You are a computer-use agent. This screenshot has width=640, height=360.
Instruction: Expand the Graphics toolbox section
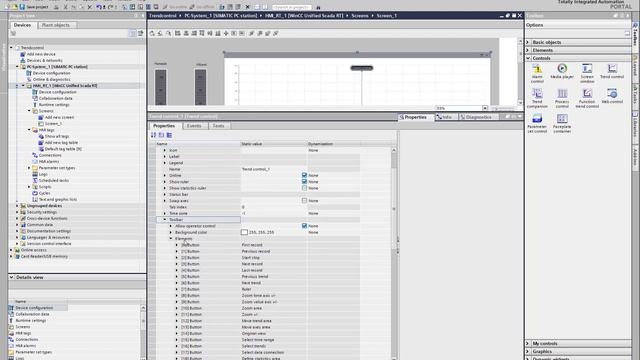[x=528, y=351]
